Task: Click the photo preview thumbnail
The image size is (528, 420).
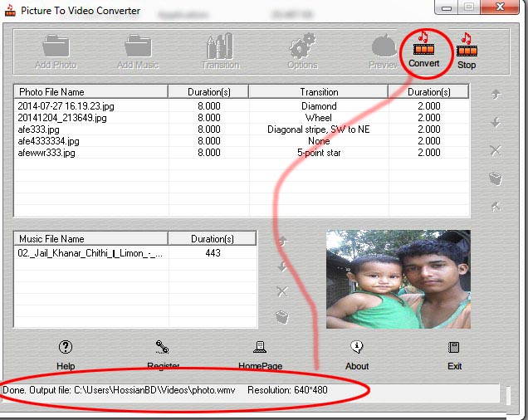Action: (398, 279)
